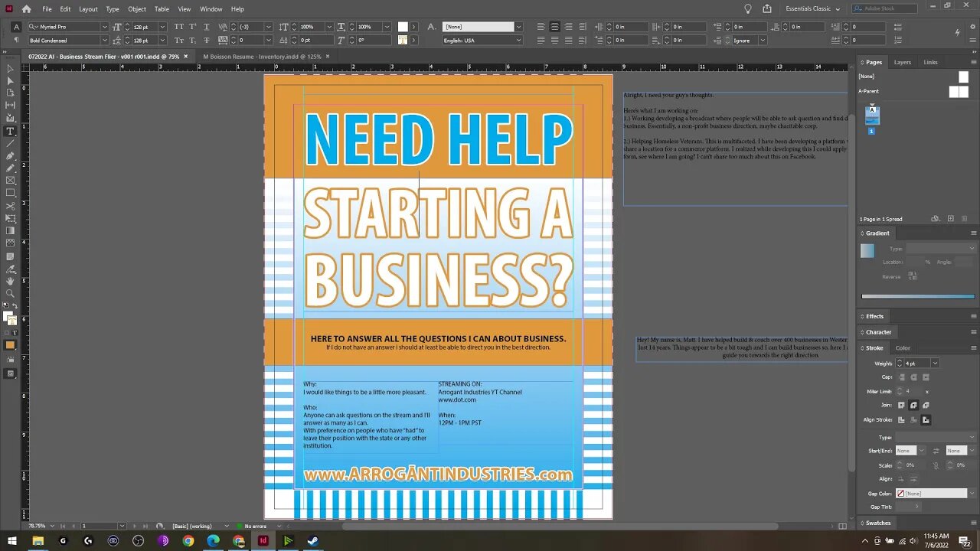This screenshot has height=551, width=980.
Task: Click the page 1 thumbnail in Pages panel
Action: coord(872,115)
